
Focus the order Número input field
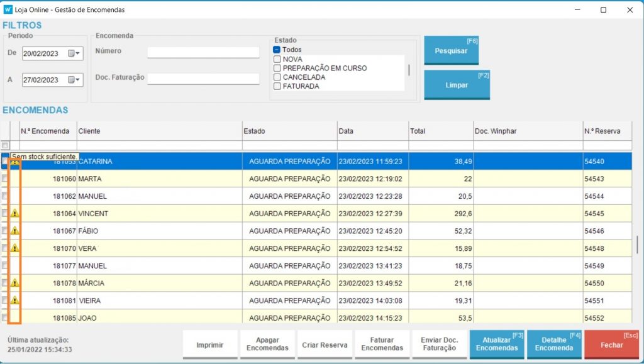pyautogui.click(x=203, y=52)
